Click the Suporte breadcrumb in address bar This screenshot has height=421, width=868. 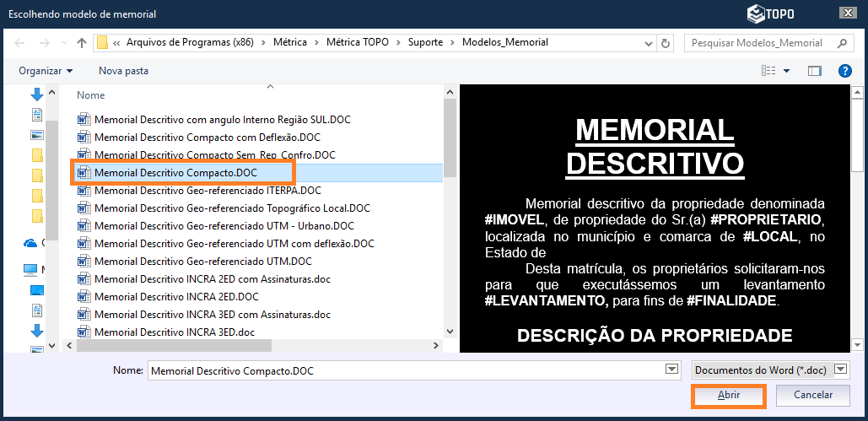tap(426, 42)
